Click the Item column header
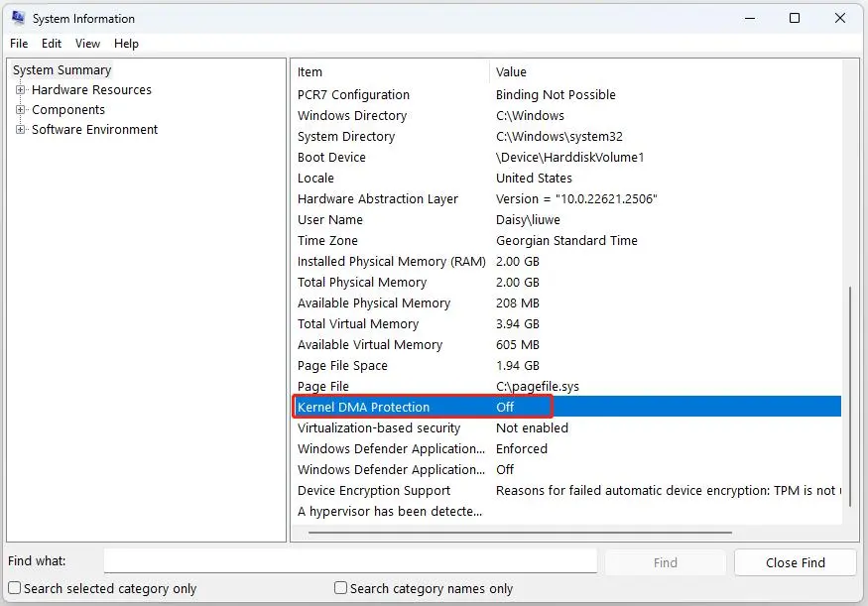Viewport: 868px width, 606px height. pos(390,72)
